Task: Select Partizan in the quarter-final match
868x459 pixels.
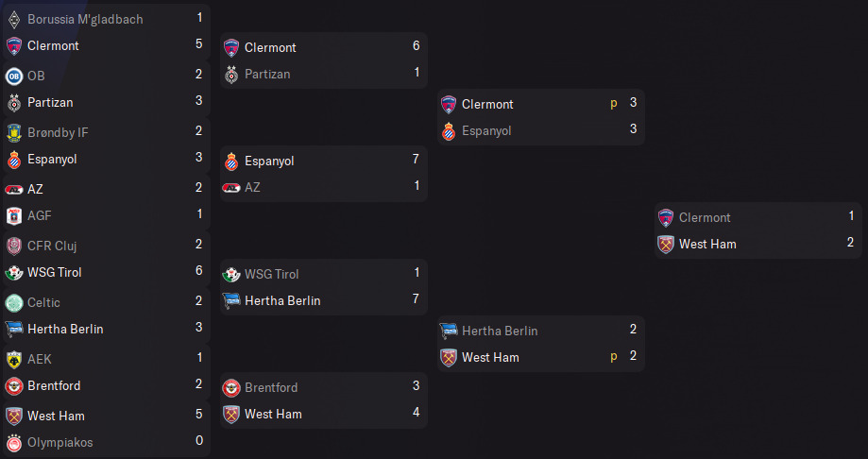Action: point(267,75)
